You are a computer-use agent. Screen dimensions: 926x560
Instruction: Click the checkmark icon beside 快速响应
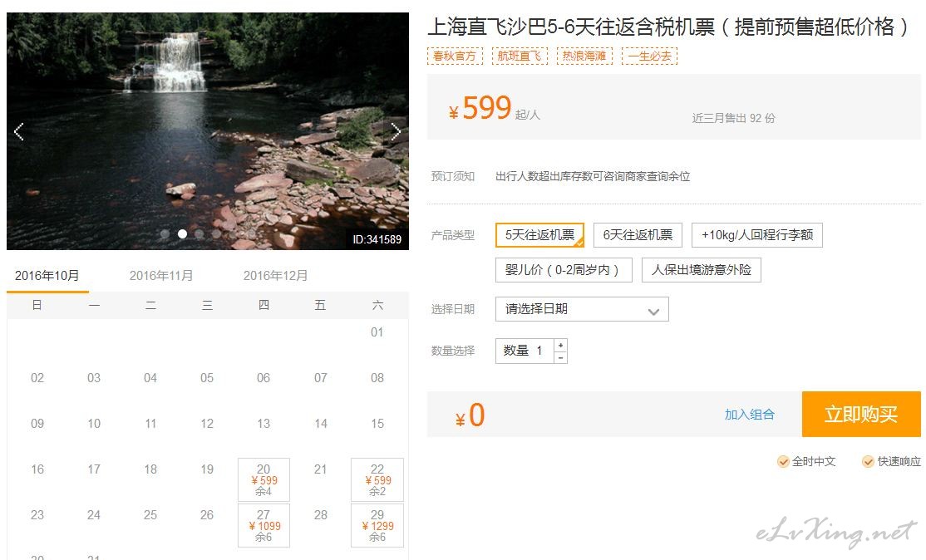click(868, 461)
